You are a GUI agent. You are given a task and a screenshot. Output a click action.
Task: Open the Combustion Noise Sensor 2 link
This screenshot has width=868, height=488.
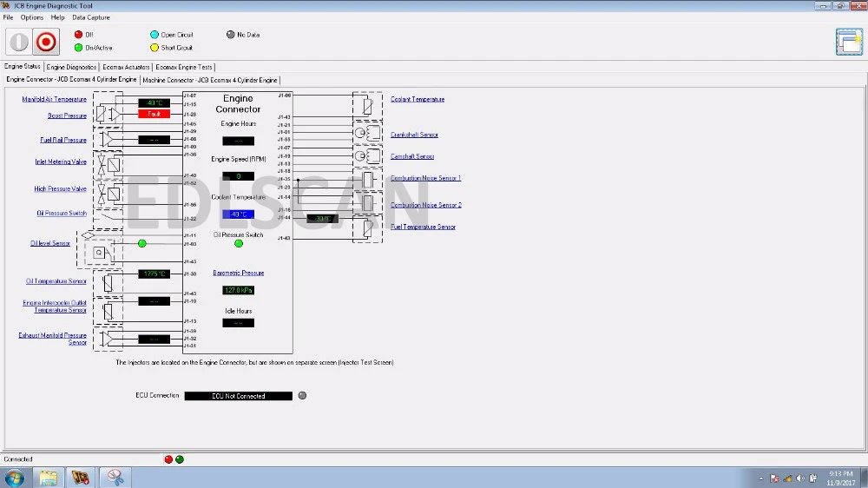pyautogui.click(x=426, y=205)
